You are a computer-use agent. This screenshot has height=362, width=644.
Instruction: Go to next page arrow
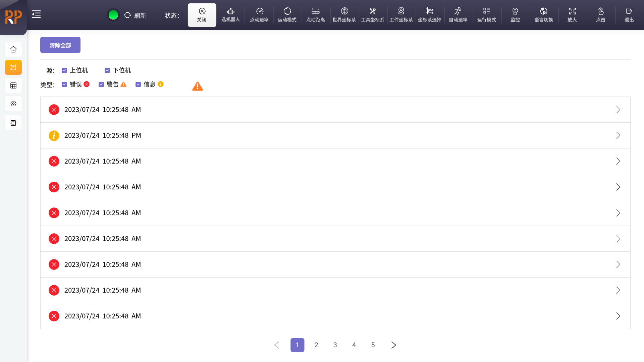[x=394, y=345]
